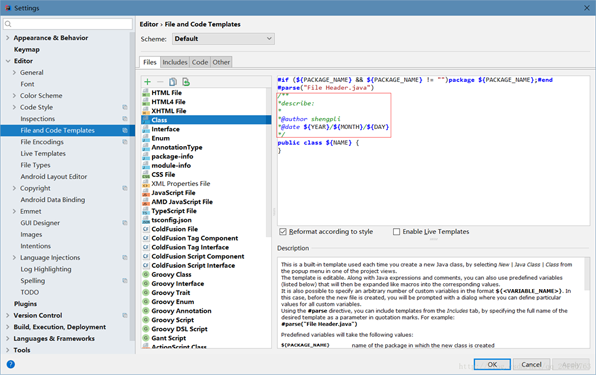Expand Appearance & Behavior section

pyautogui.click(x=8, y=38)
